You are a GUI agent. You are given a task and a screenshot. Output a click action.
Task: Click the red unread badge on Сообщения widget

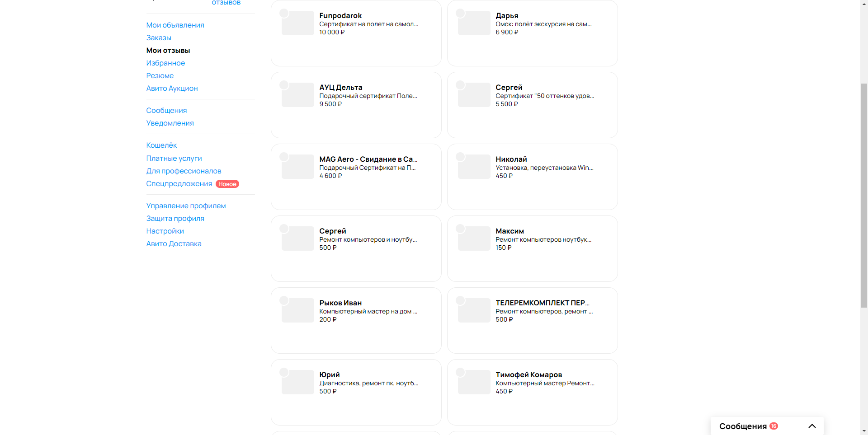pos(774,426)
